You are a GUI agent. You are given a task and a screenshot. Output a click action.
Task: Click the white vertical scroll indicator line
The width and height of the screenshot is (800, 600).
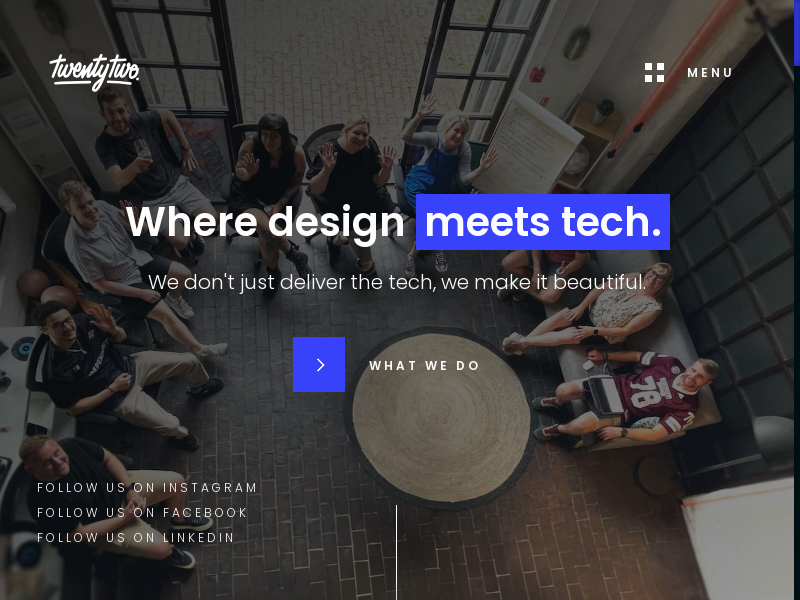396,553
